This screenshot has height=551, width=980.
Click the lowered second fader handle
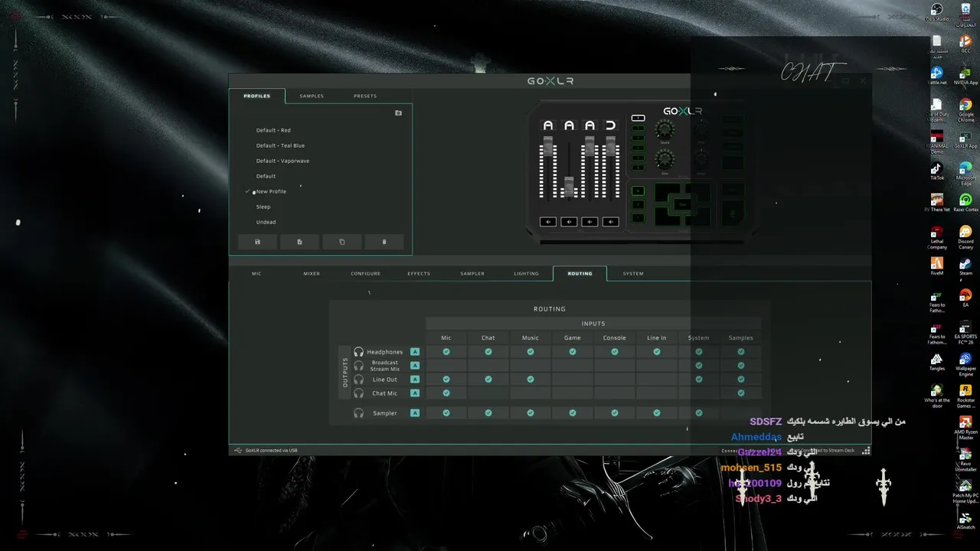(x=569, y=185)
